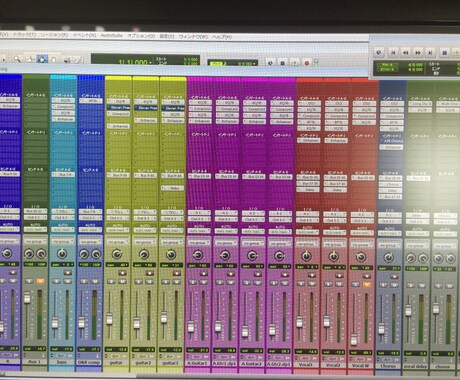This screenshot has width=460, height=380.
Task: Click the Vocal W track name
Action: click(x=361, y=365)
